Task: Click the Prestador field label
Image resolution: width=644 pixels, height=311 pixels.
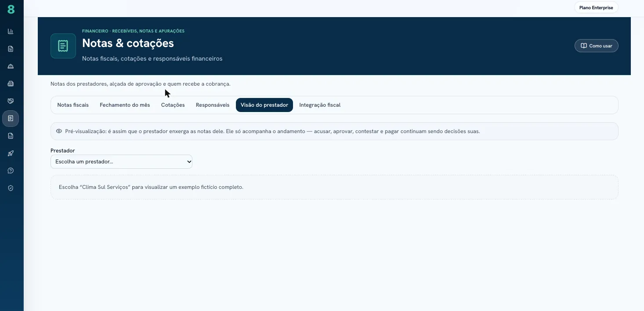Action: (x=63, y=151)
